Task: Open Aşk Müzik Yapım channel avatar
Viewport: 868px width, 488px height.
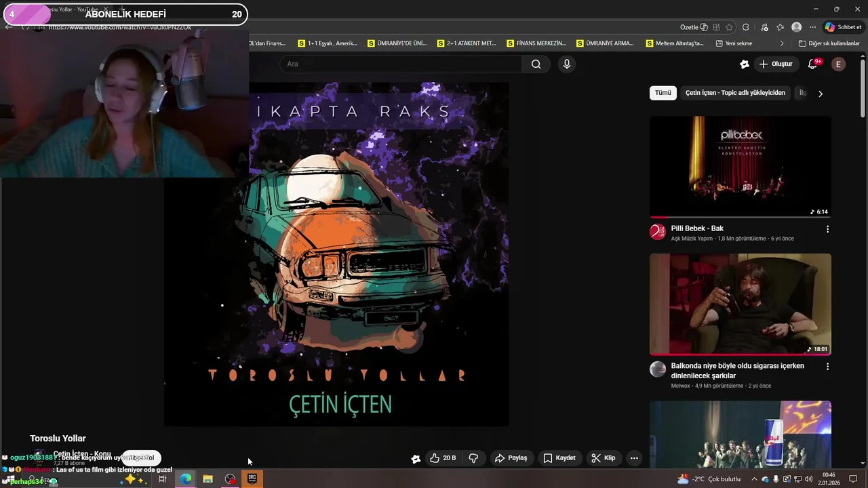Action: point(658,232)
